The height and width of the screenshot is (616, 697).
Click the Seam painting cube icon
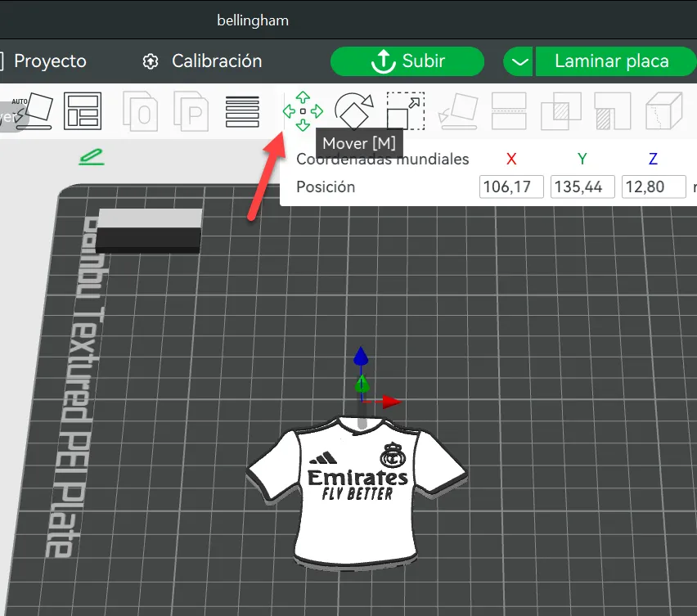tap(664, 111)
